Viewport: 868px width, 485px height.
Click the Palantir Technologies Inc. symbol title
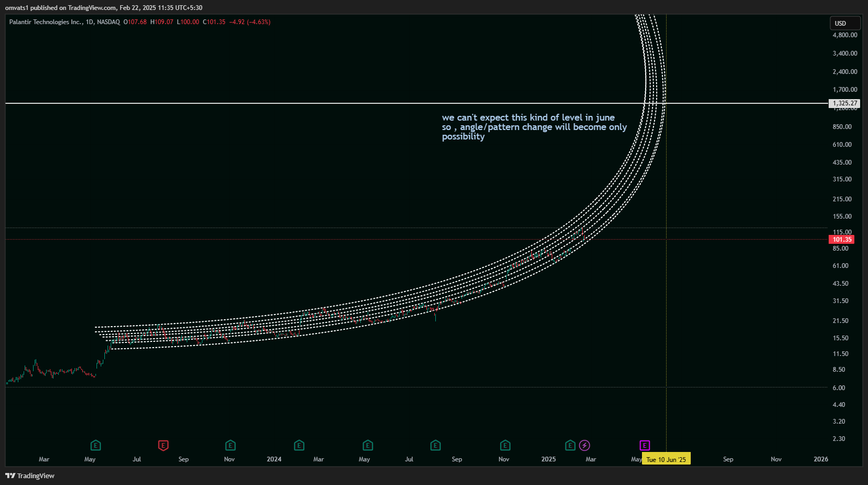[46, 22]
